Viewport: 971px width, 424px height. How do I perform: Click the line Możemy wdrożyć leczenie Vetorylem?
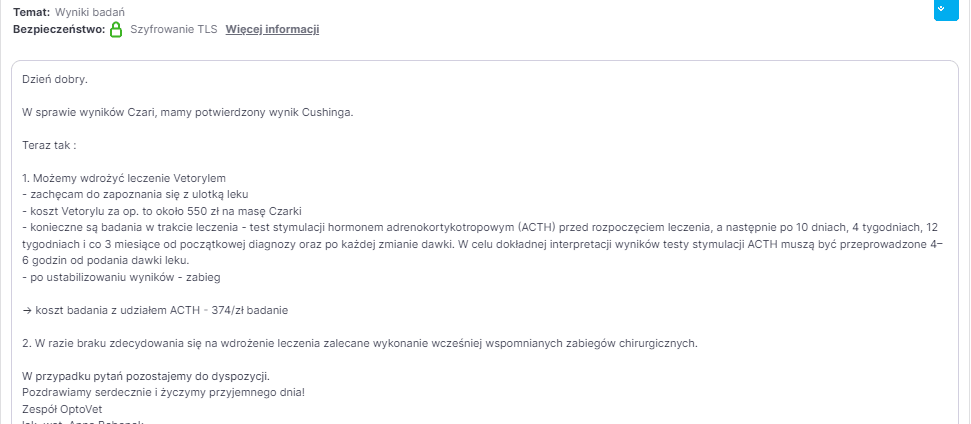pyautogui.click(x=124, y=178)
